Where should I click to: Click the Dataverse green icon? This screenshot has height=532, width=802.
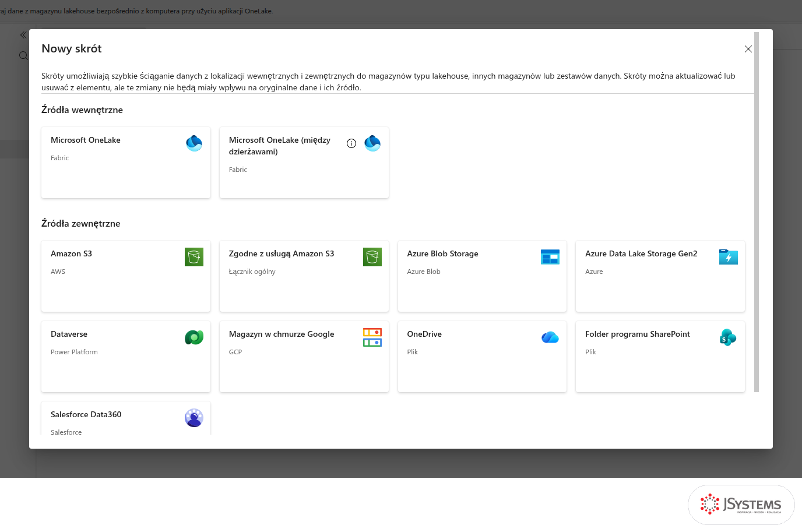(x=194, y=337)
